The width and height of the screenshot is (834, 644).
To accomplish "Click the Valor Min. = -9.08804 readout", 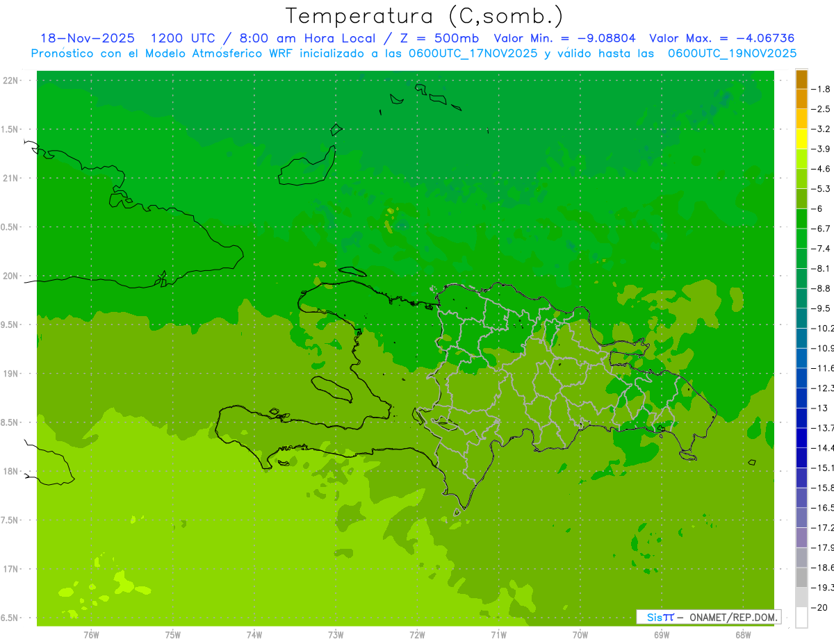I will (565, 38).
